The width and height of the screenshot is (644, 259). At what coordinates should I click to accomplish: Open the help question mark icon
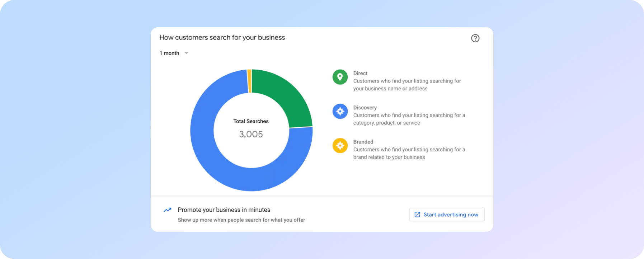point(475,38)
